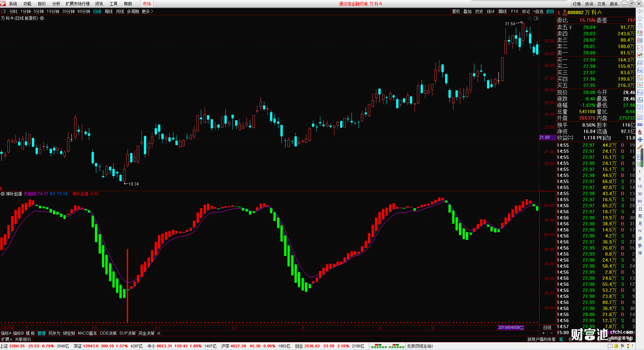Click the diamond icon at chart top right
Viewport: 644px width, 350px height.
(530, 18)
